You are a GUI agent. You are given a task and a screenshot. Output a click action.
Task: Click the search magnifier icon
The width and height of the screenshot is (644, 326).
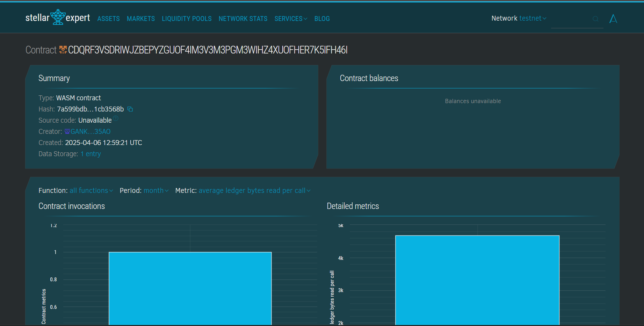click(595, 19)
